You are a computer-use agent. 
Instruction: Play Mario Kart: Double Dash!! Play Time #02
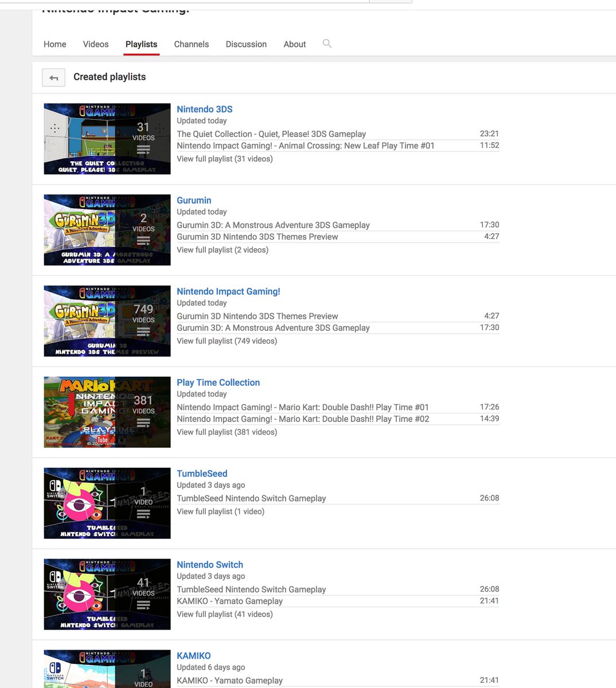click(x=303, y=419)
